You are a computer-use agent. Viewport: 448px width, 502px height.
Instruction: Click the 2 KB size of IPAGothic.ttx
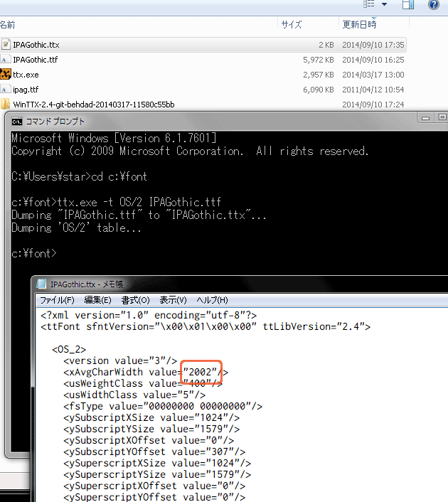pos(326,45)
